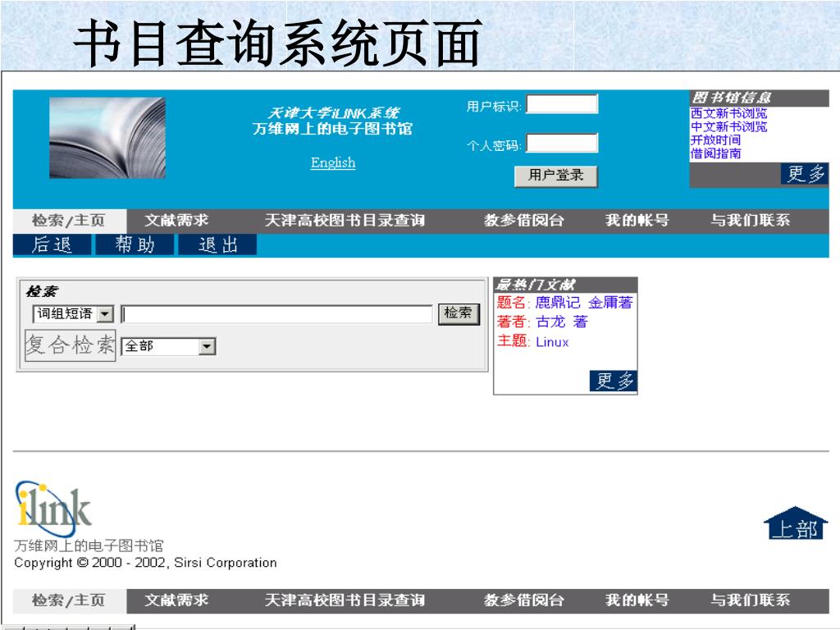
Task: Open 中文新书浏览 link
Action: [x=728, y=127]
